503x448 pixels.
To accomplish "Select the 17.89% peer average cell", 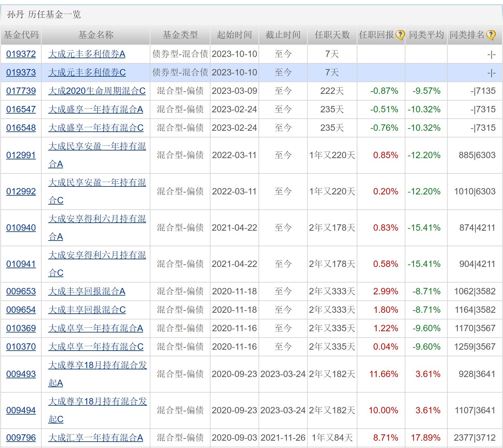I will tap(425, 438).
